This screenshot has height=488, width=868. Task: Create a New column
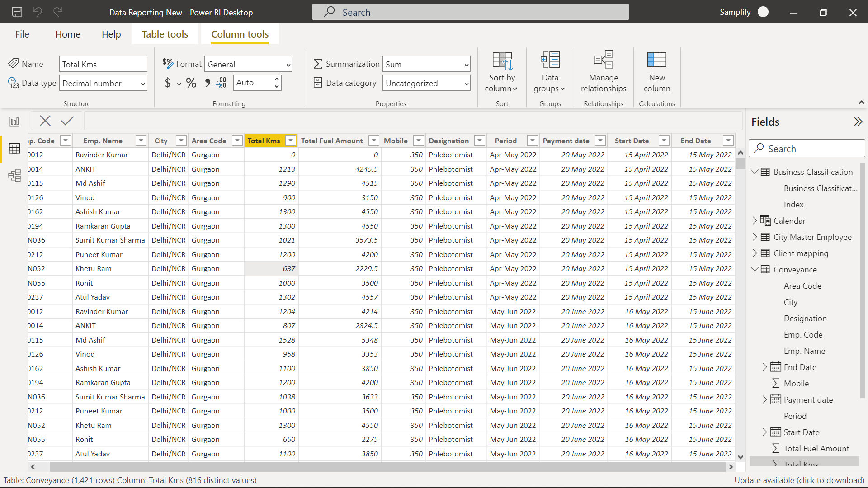[657, 71]
